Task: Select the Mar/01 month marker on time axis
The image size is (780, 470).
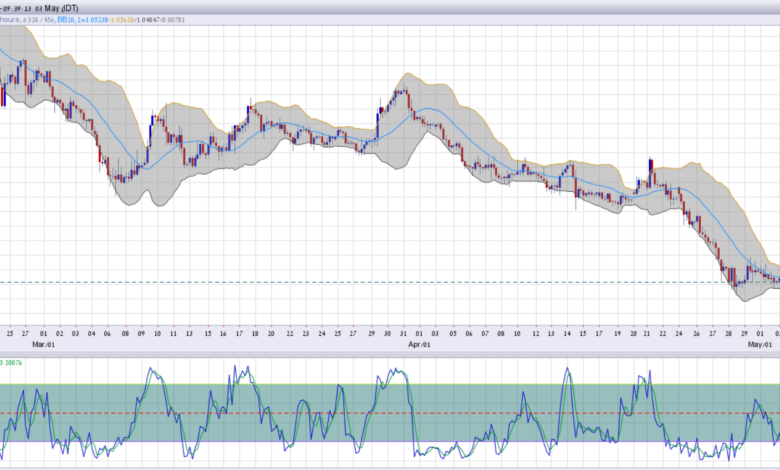Action: (43, 344)
